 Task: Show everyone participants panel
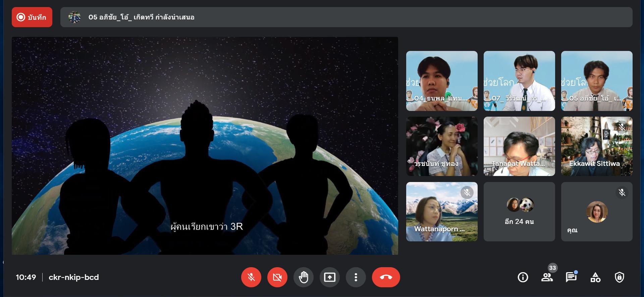click(x=547, y=277)
